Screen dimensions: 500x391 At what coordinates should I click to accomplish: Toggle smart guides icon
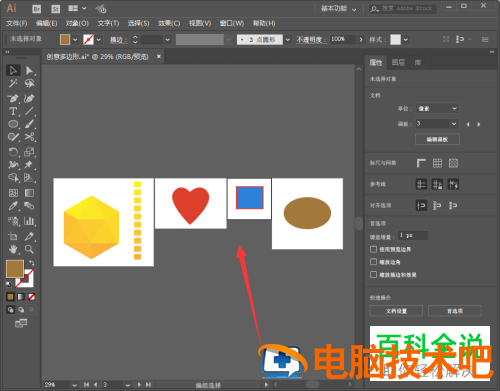pyautogui.click(x=453, y=184)
